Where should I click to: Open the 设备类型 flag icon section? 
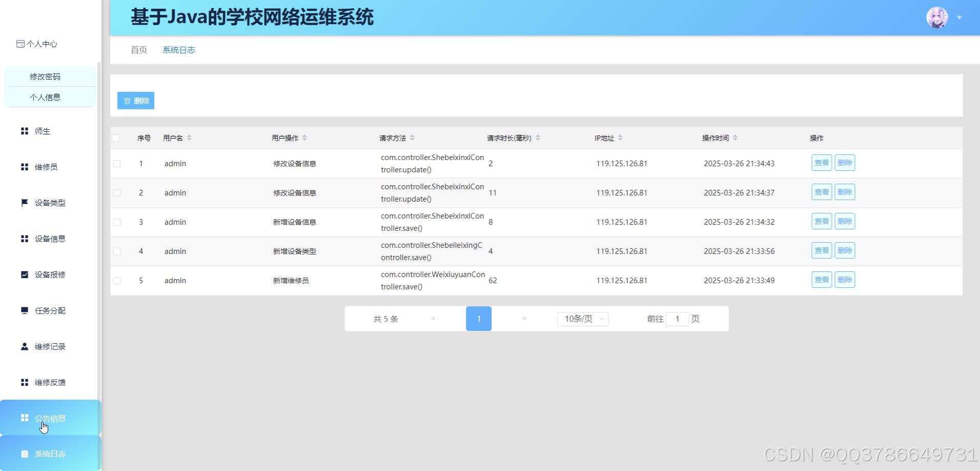tap(50, 203)
